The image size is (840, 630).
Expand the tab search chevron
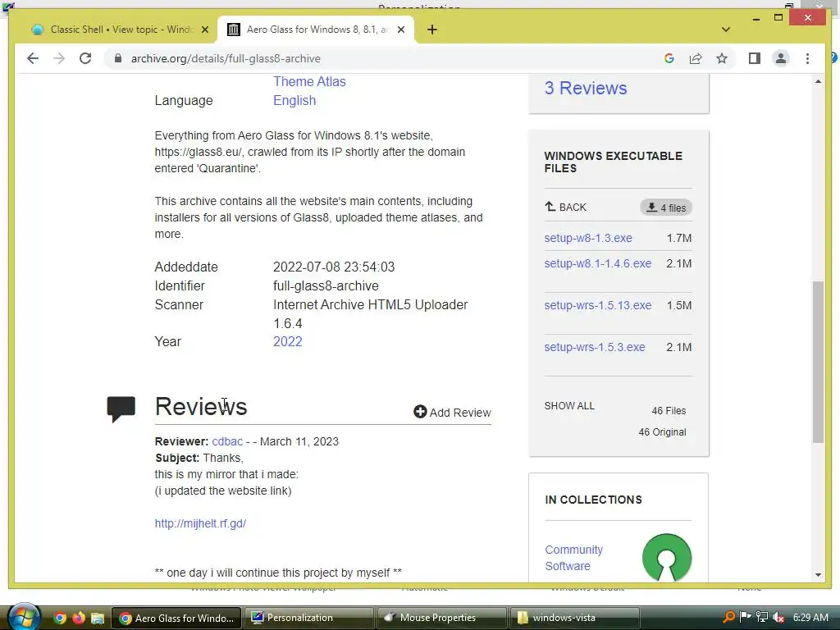click(726, 30)
